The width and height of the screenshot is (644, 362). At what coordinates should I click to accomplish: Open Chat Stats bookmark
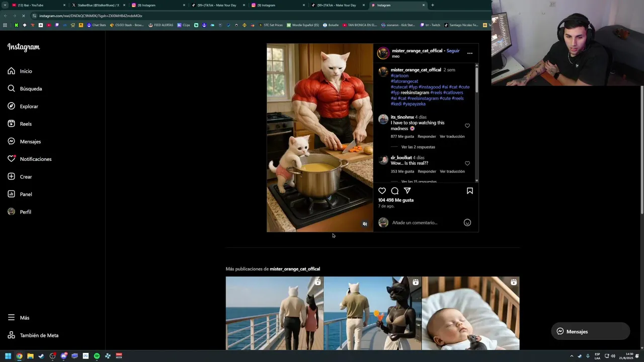[97, 25]
